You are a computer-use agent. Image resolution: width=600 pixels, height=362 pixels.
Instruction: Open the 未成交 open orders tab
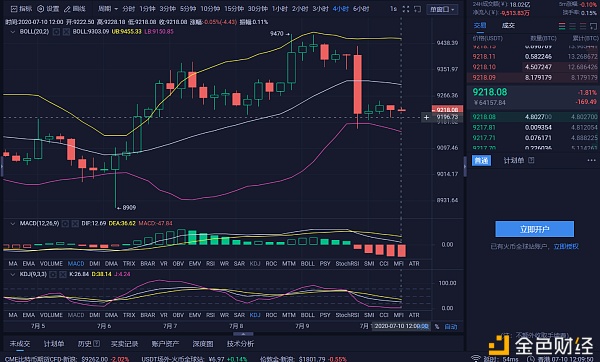tap(20, 344)
